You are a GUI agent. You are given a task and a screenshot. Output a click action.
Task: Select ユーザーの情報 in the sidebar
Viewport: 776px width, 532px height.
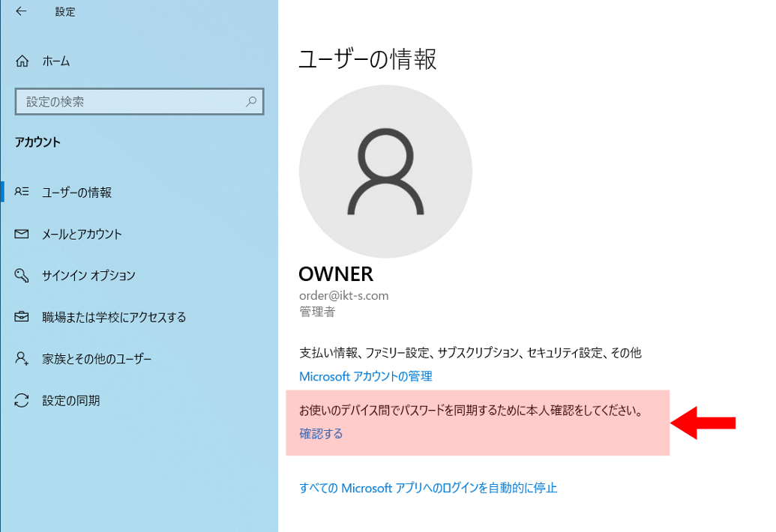click(76, 193)
